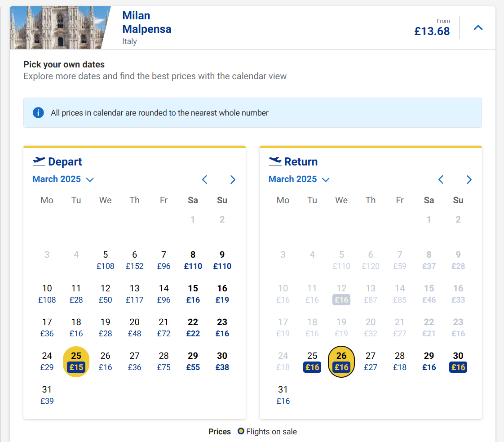Click the blue info icon in notice banner

coord(38,112)
